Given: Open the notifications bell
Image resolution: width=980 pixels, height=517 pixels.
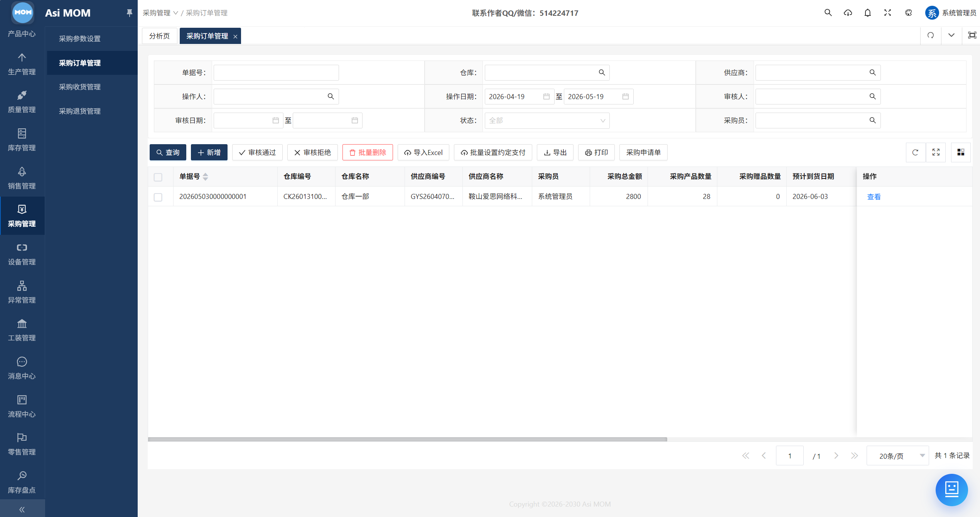Looking at the screenshot, I should pyautogui.click(x=868, y=13).
